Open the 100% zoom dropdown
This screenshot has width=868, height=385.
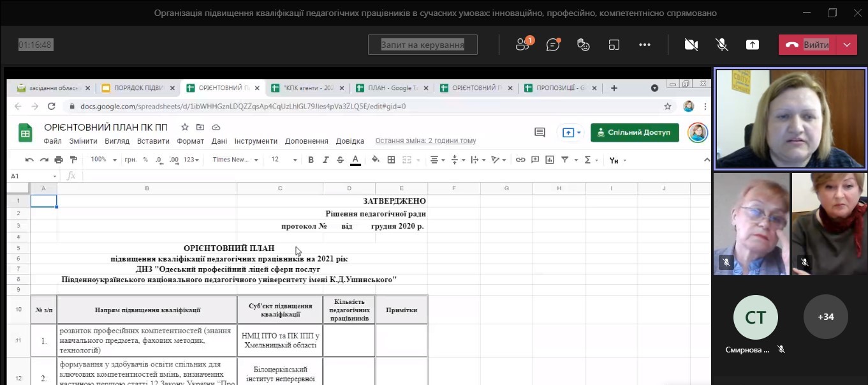[x=102, y=160]
